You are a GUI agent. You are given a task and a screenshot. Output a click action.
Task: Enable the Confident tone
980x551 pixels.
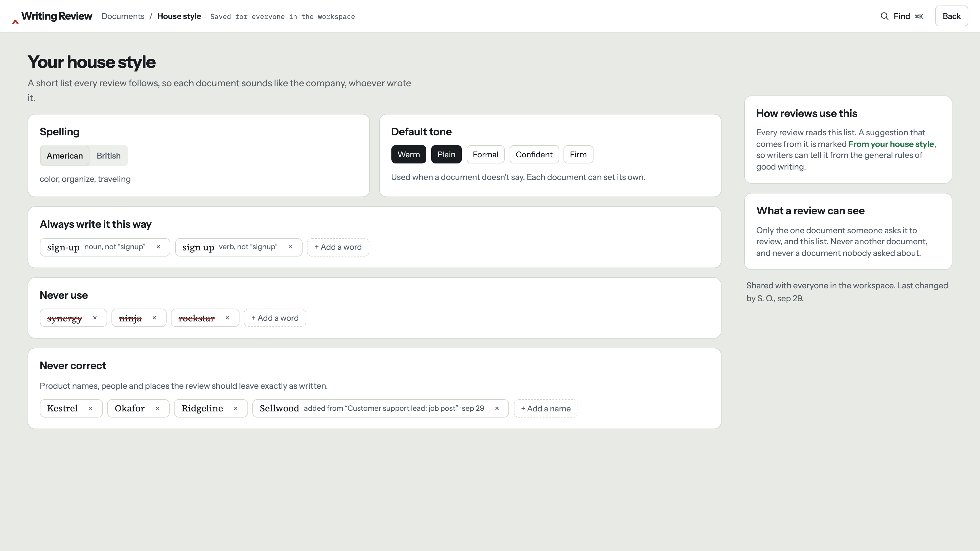(534, 154)
